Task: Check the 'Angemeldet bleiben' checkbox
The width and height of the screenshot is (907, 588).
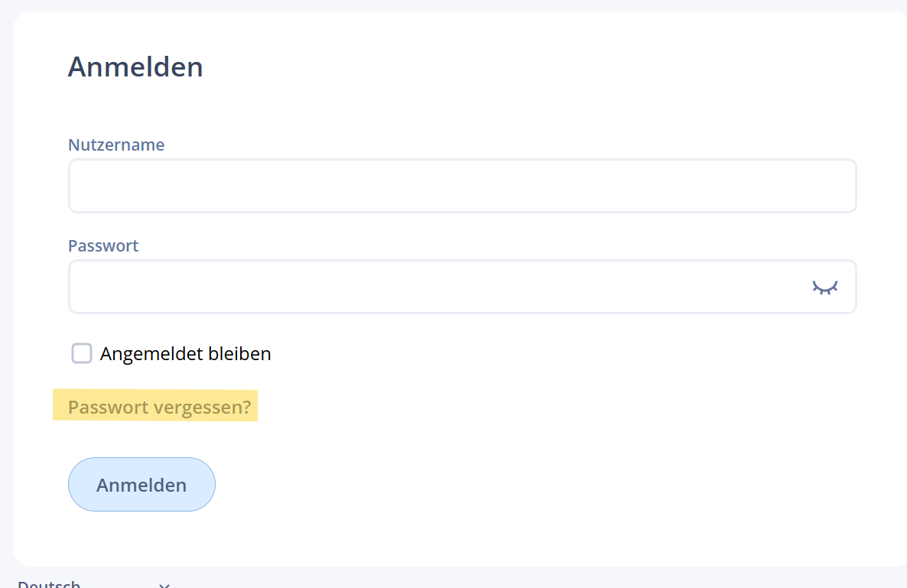Action: click(x=82, y=353)
